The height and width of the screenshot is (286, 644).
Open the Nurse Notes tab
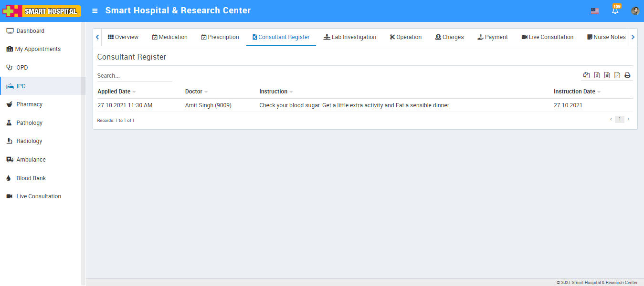(x=606, y=37)
